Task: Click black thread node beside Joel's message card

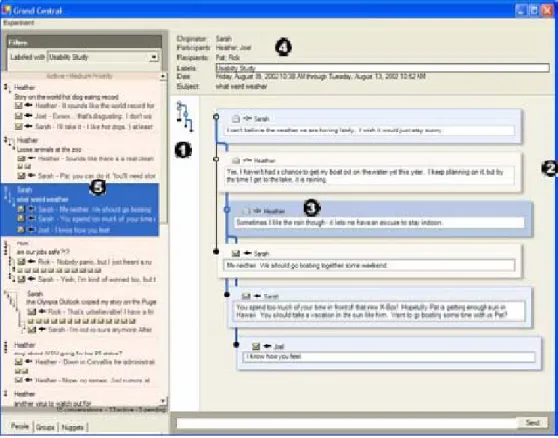Action: (236, 344)
